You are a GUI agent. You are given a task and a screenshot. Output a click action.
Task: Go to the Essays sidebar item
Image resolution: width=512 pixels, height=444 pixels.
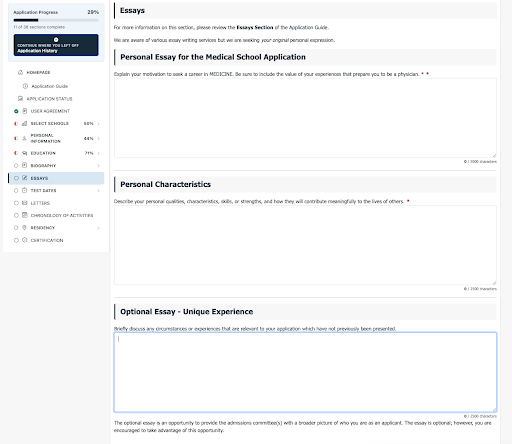[56, 178]
